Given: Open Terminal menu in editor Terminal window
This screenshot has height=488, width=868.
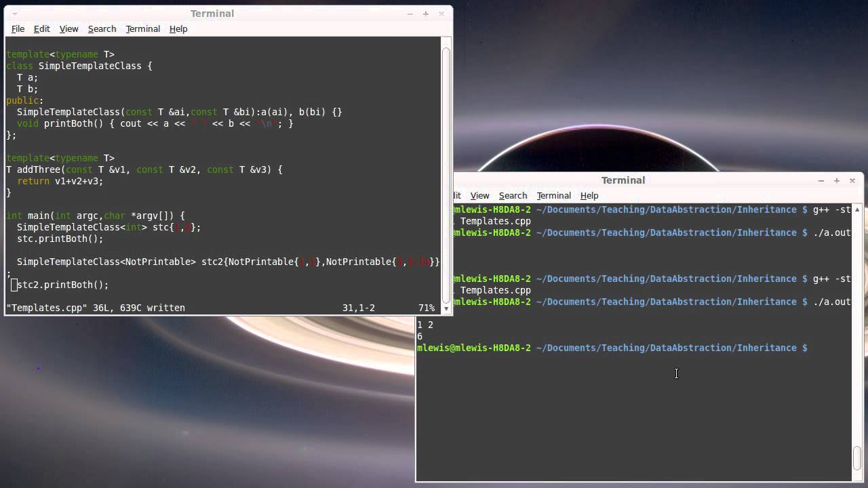Looking at the screenshot, I should coord(142,28).
